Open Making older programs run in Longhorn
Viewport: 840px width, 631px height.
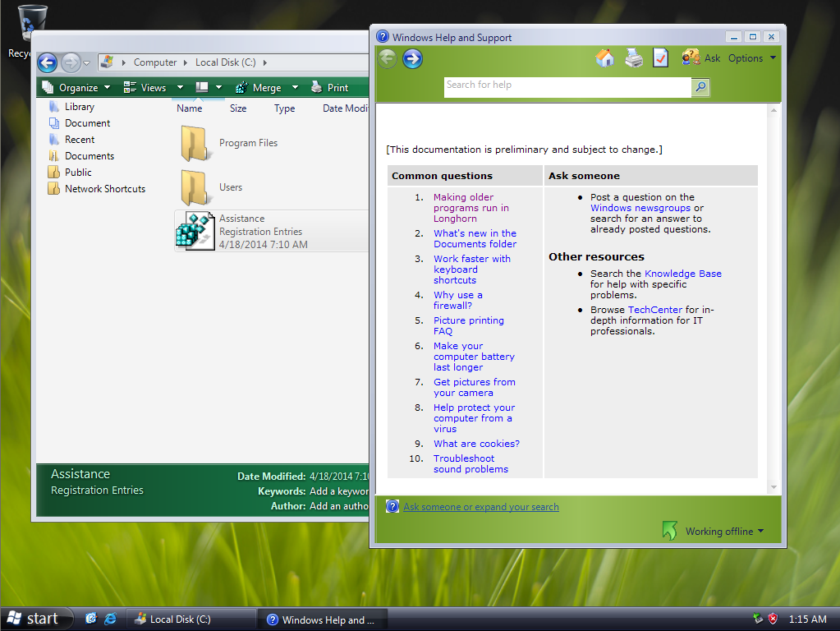tap(470, 208)
